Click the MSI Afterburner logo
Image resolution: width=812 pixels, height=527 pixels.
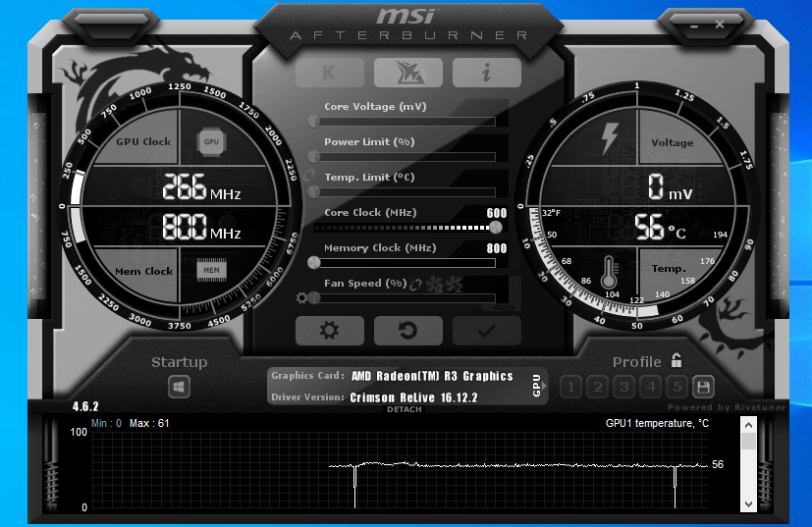click(408, 24)
